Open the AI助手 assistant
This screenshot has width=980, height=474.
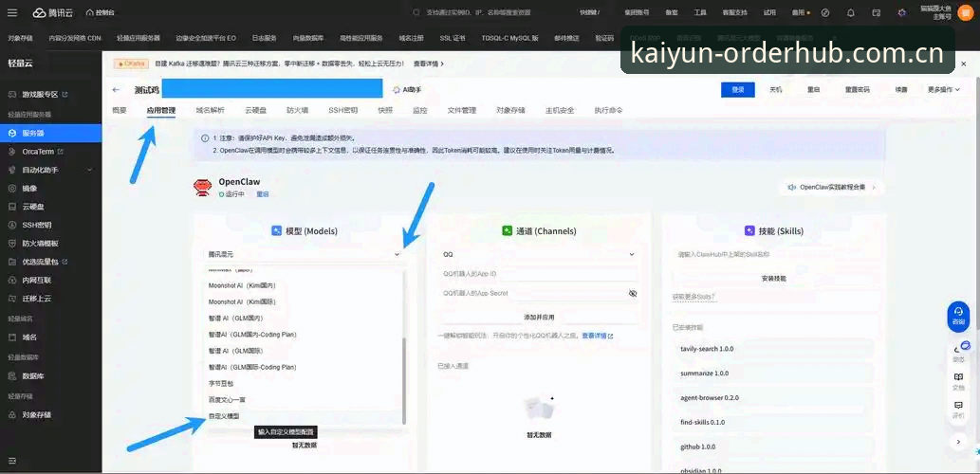pos(407,90)
